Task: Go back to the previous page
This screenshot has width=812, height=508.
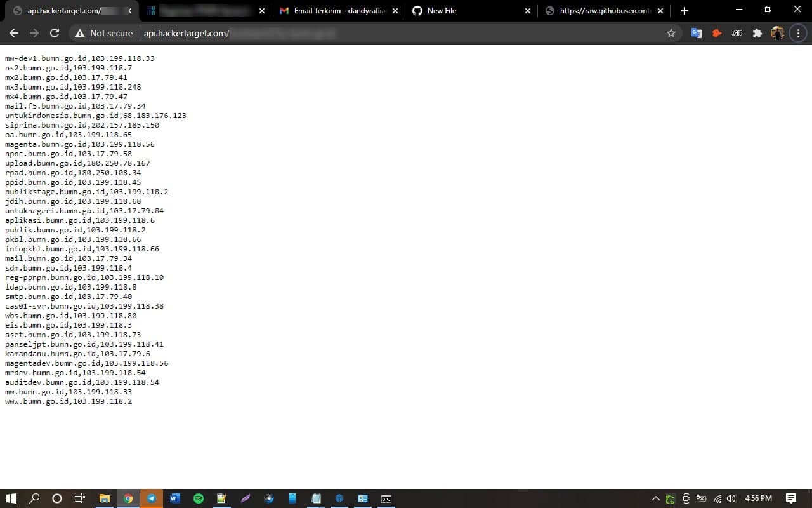Action: coord(14,33)
